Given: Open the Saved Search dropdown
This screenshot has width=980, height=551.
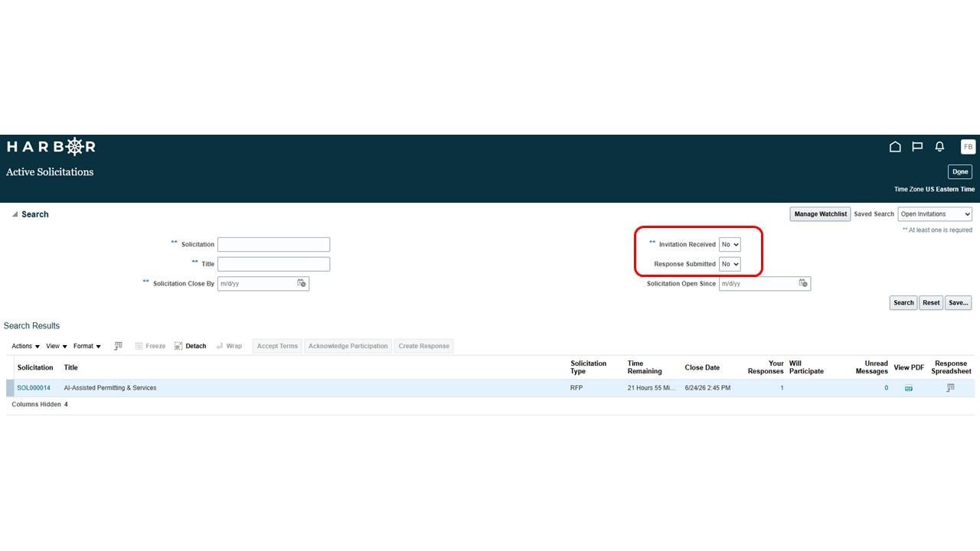Looking at the screenshot, I should pyautogui.click(x=935, y=214).
